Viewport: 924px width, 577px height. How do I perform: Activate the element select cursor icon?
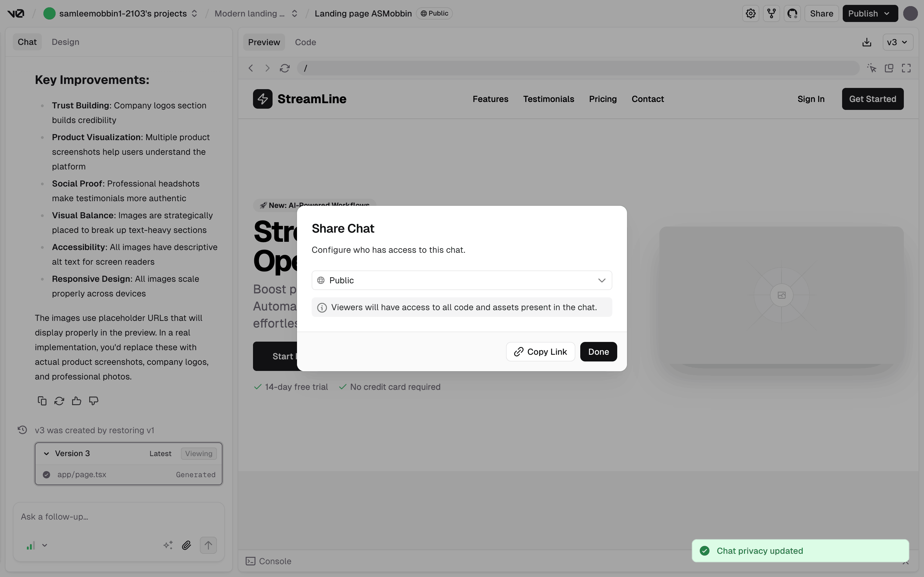[872, 68]
